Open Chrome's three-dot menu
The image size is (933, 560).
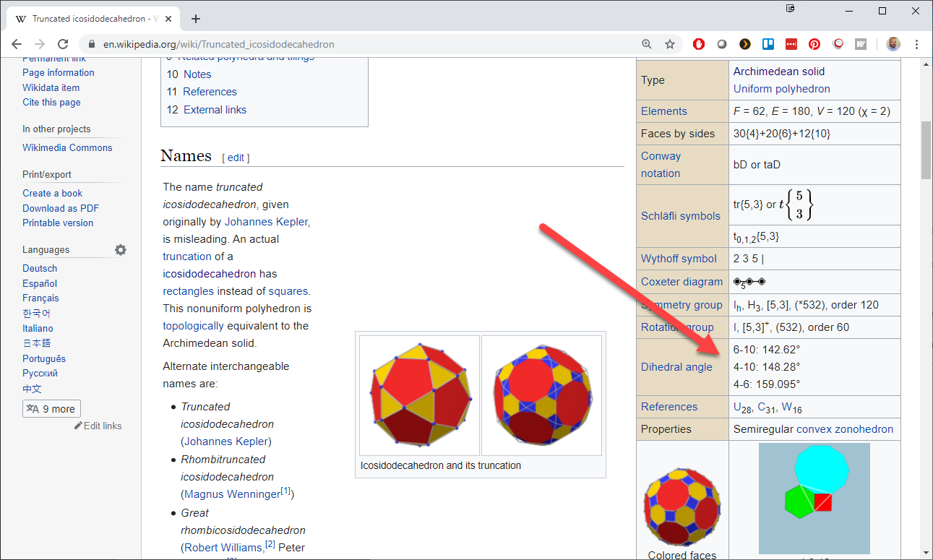[916, 44]
